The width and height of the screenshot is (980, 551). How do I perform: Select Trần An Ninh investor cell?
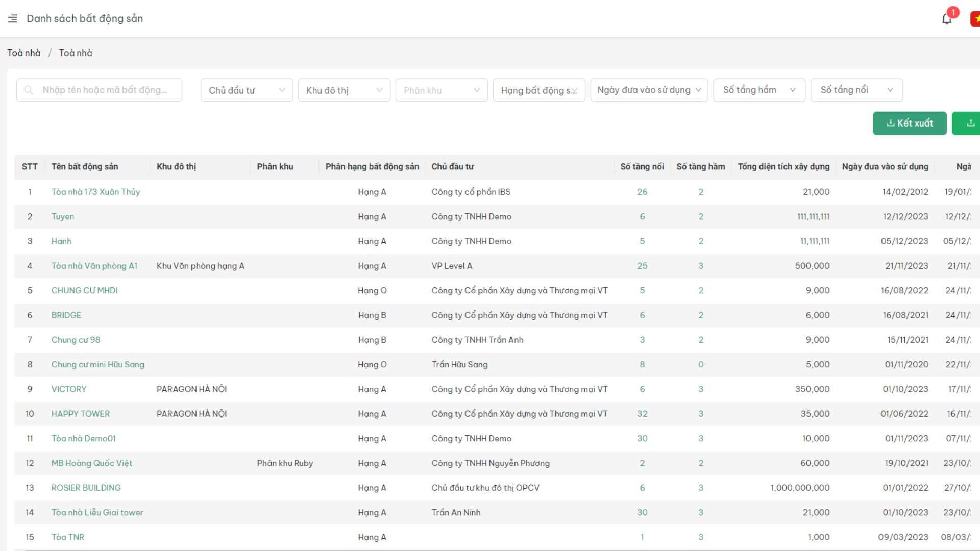tap(456, 513)
